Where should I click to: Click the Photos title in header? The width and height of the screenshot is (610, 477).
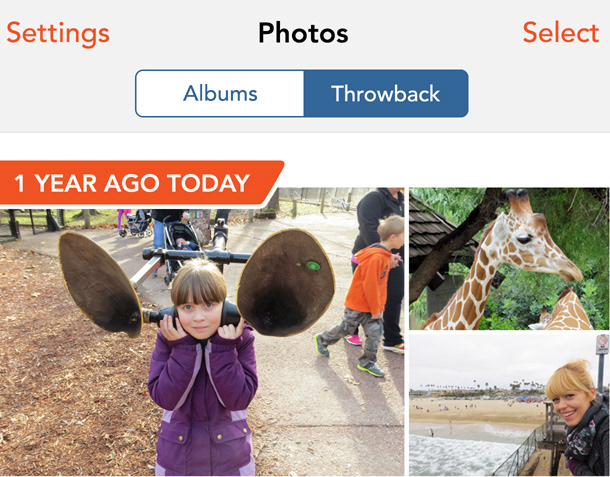tap(303, 33)
